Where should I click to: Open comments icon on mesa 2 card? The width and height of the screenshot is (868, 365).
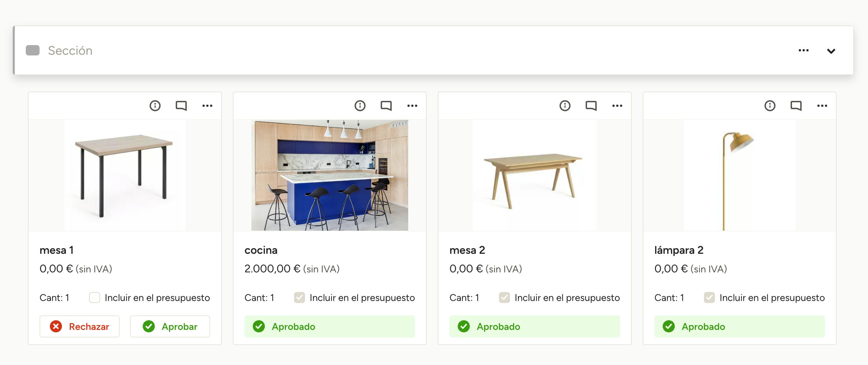[x=591, y=106]
